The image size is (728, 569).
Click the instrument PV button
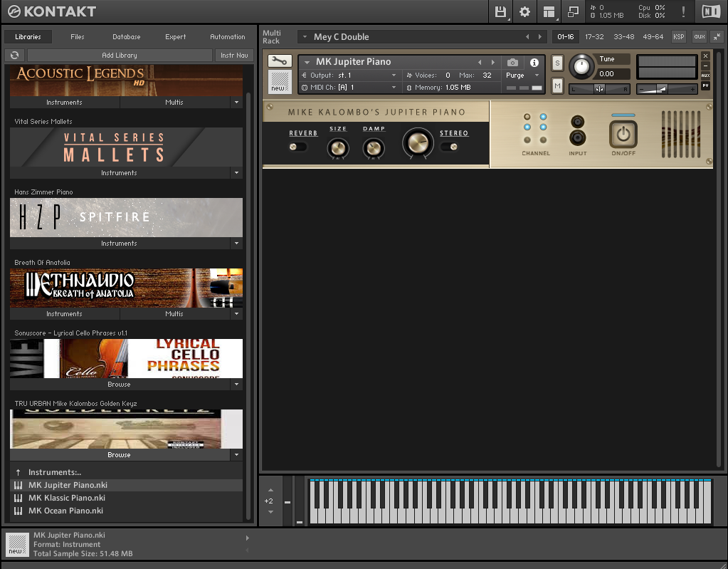pos(706,85)
